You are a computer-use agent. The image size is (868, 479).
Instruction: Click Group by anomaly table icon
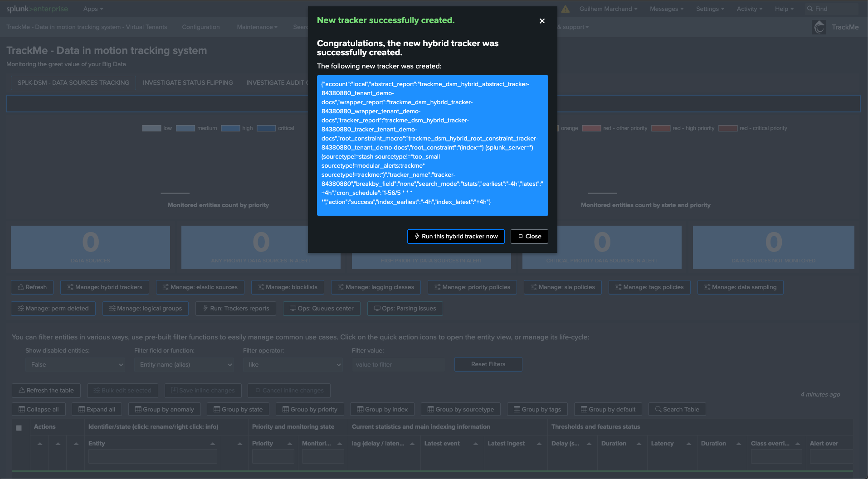pos(138,409)
